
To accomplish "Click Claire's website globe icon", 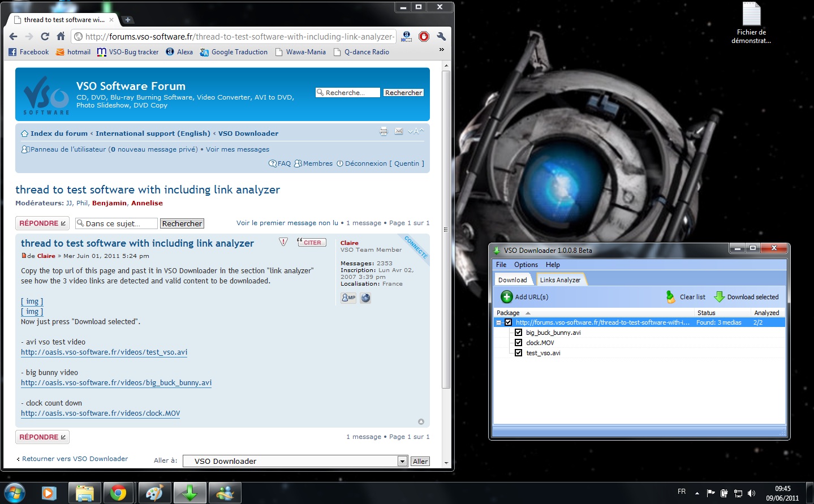I will click(x=365, y=298).
